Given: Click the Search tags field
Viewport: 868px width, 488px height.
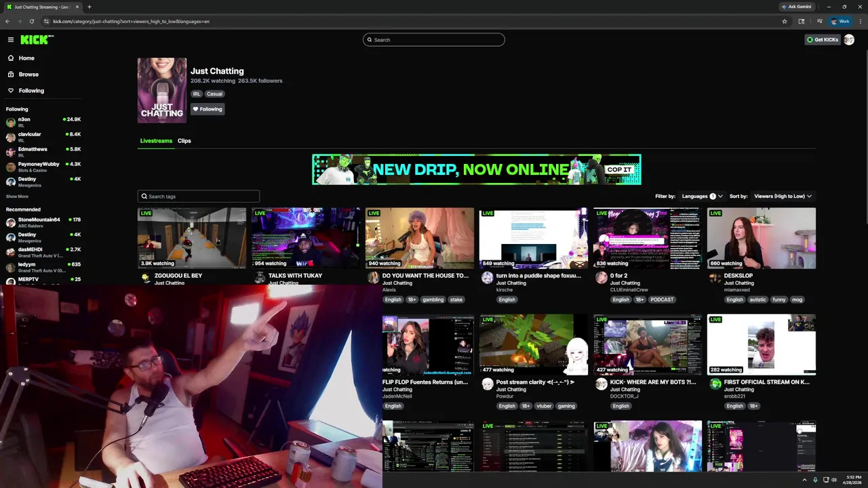Looking at the screenshot, I should (199, 197).
